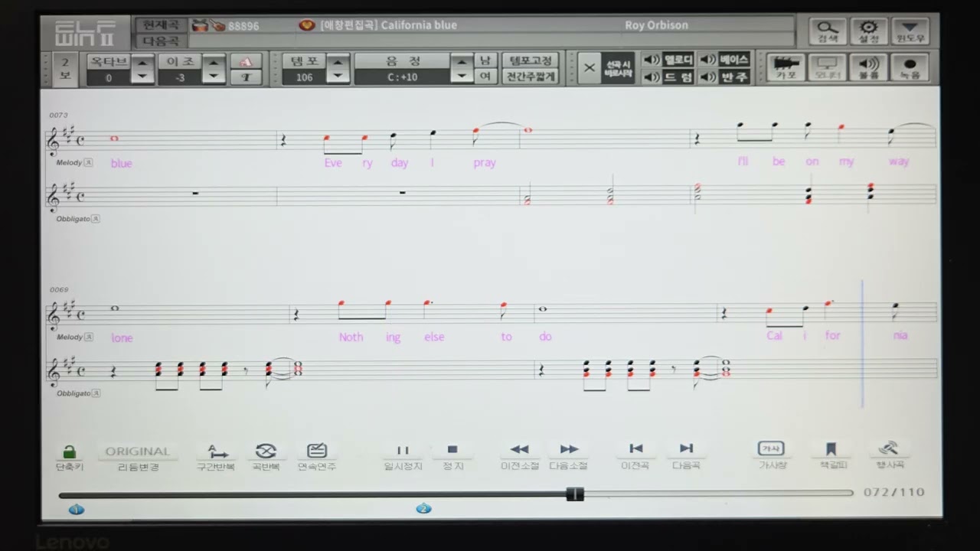Click the ORIGINAL rhythm change button
980x551 pixels.
[x=138, y=452]
